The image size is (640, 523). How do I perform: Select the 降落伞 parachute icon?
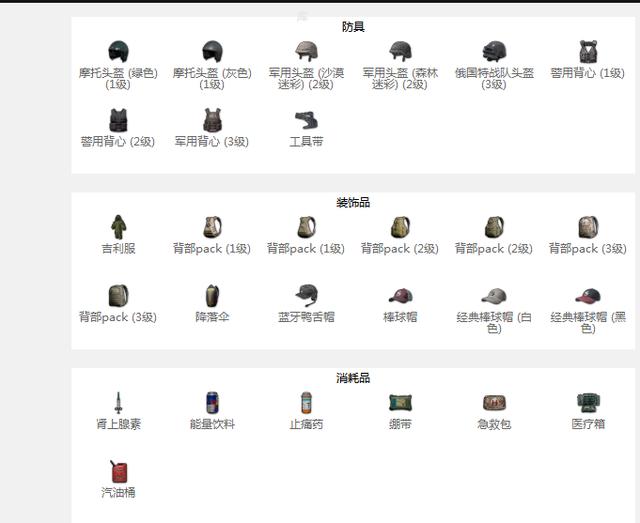coord(212,296)
